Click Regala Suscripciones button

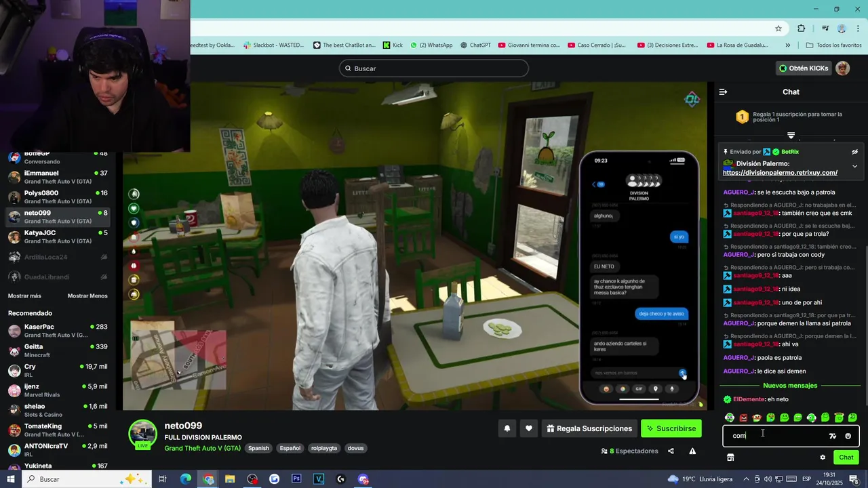590,428
